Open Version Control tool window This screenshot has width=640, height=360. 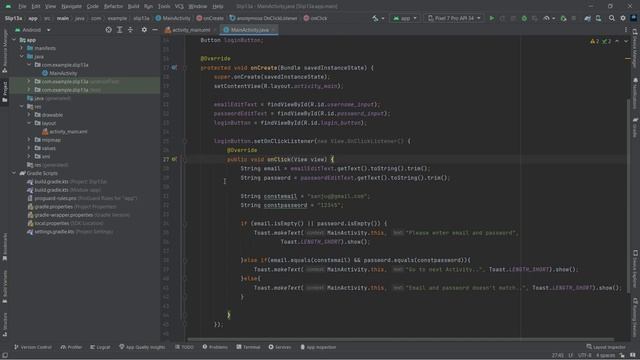tap(33, 347)
